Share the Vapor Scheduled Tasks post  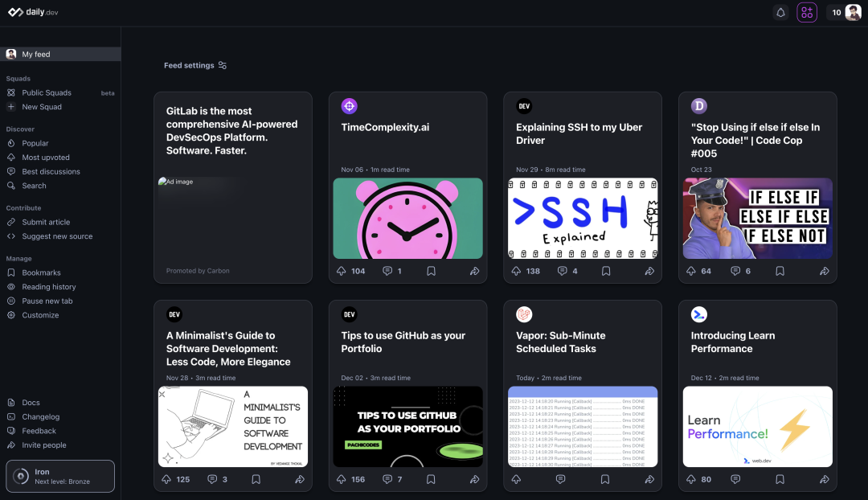(649, 479)
